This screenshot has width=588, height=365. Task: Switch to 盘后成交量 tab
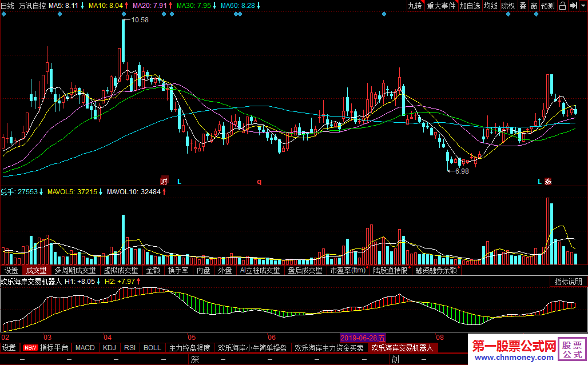click(x=305, y=270)
